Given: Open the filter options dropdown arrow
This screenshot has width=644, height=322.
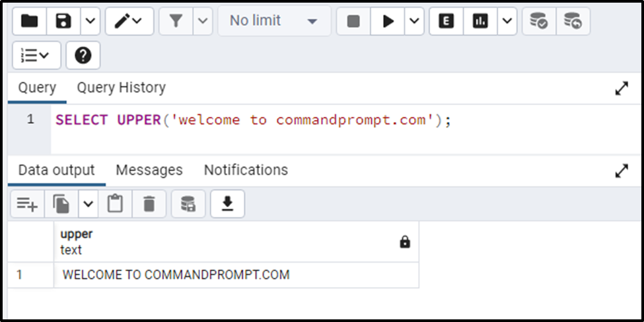Looking at the screenshot, I should tap(203, 21).
